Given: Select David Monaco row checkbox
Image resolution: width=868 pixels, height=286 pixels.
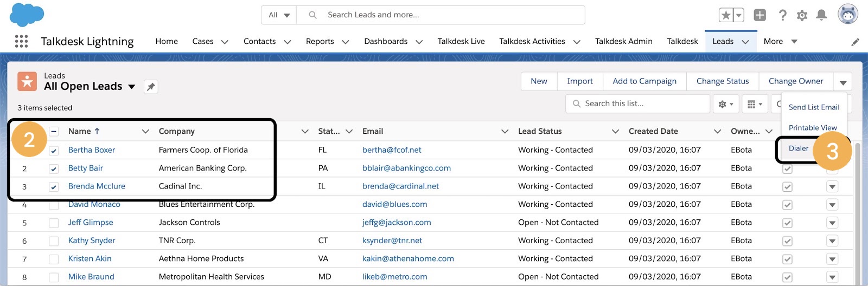Looking at the screenshot, I should coord(54,205).
